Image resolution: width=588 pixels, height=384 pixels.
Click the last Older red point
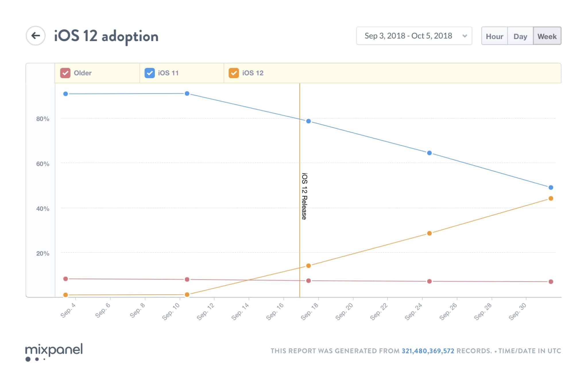pos(551,282)
